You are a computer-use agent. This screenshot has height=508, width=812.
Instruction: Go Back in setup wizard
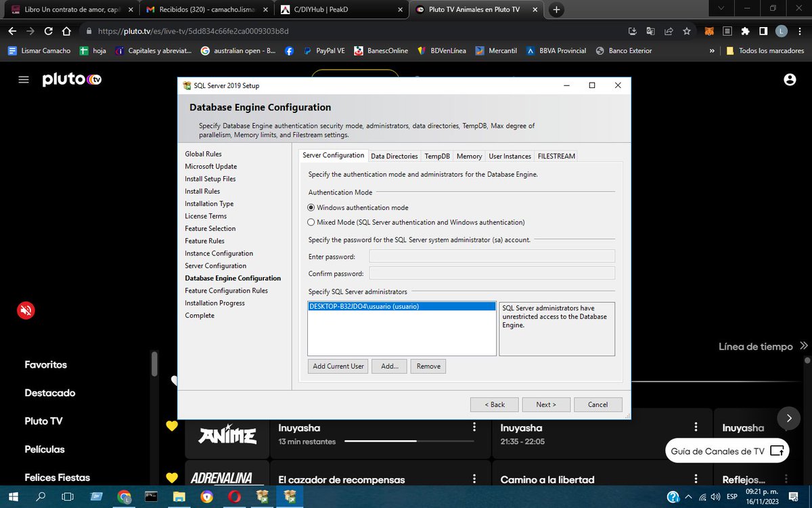coord(495,404)
